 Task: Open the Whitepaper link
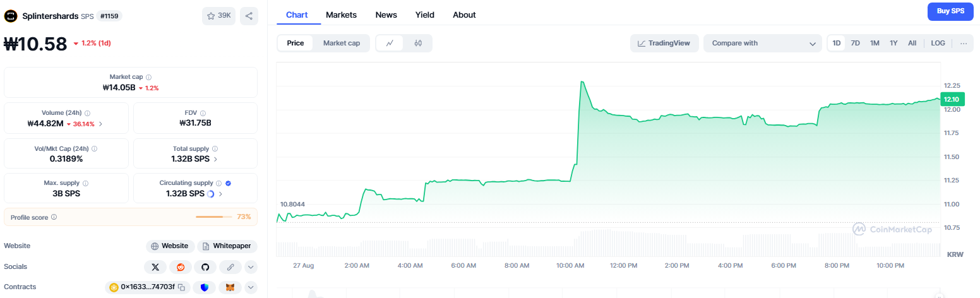(227, 246)
